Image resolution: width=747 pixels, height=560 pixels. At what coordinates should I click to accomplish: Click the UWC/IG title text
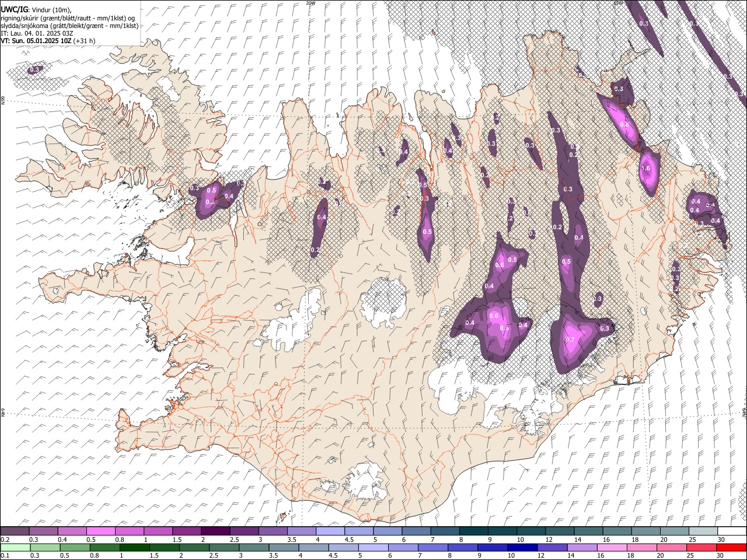tap(14, 10)
